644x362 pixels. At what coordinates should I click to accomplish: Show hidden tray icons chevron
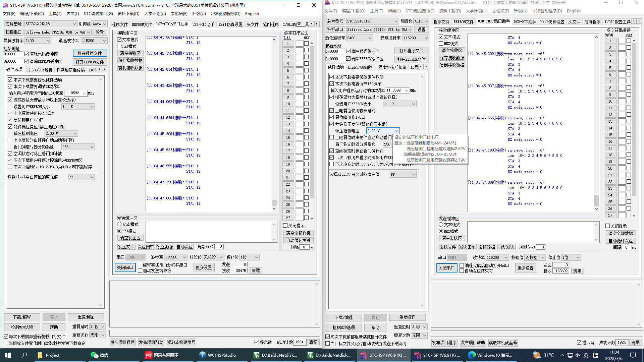pyautogui.click(x=562, y=355)
